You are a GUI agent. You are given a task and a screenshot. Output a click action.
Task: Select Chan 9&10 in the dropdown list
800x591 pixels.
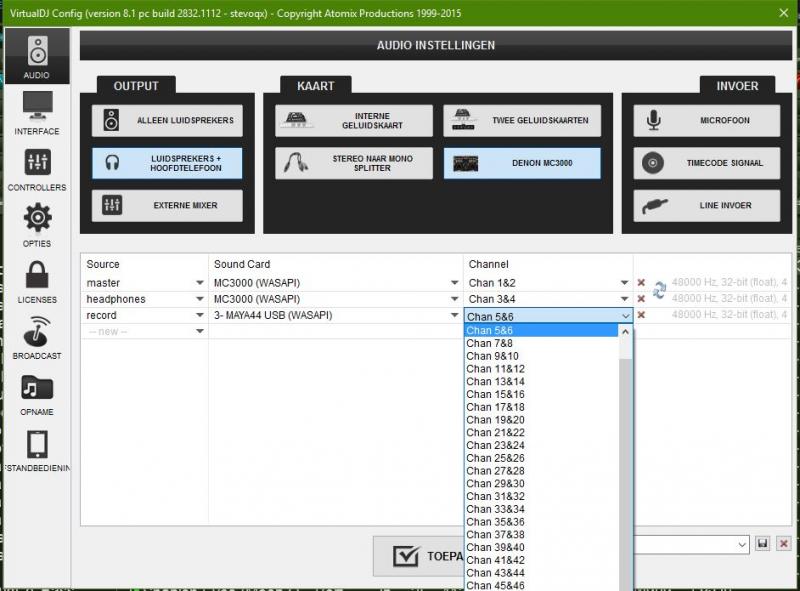coord(542,356)
